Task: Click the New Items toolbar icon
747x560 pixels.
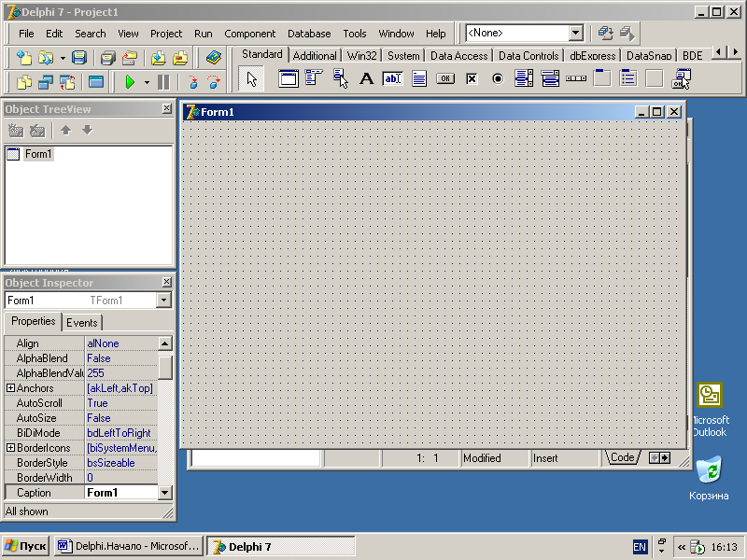Action: [x=23, y=58]
